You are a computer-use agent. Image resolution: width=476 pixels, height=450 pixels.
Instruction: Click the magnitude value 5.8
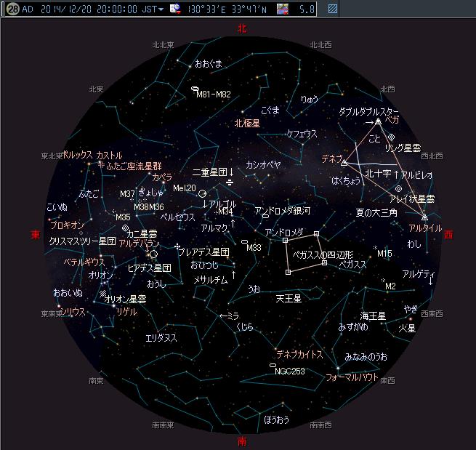click(307, 9)
